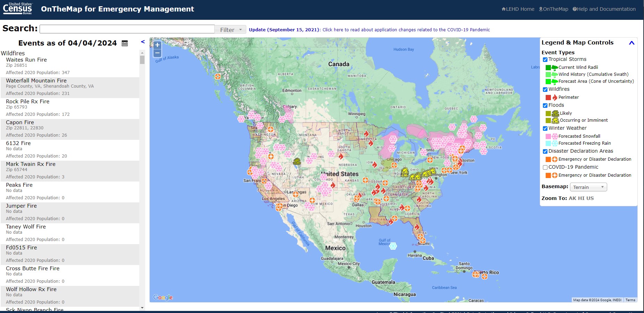Open the events date calendar icon
This screenshot has height=313, width=644.
125,43
